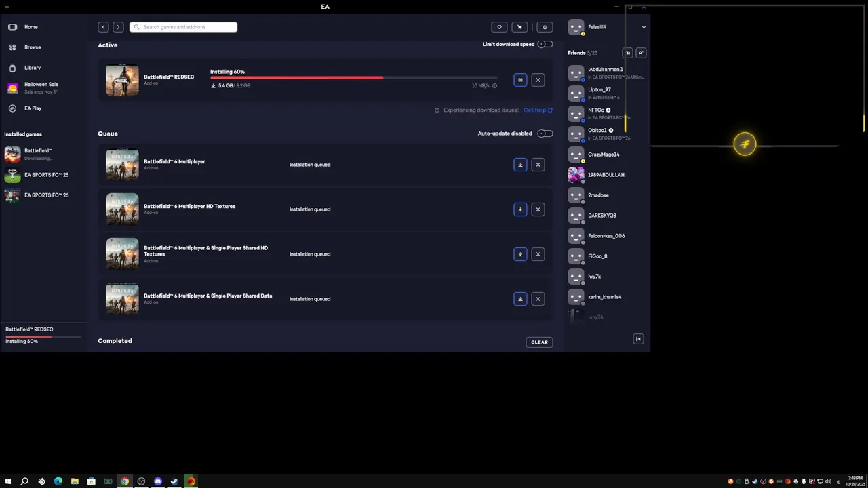Image resolution: width=868 pixels, height=488 pixels.
Task: Open Microsoft Edge from the taskbar
Action: (58, 481)
